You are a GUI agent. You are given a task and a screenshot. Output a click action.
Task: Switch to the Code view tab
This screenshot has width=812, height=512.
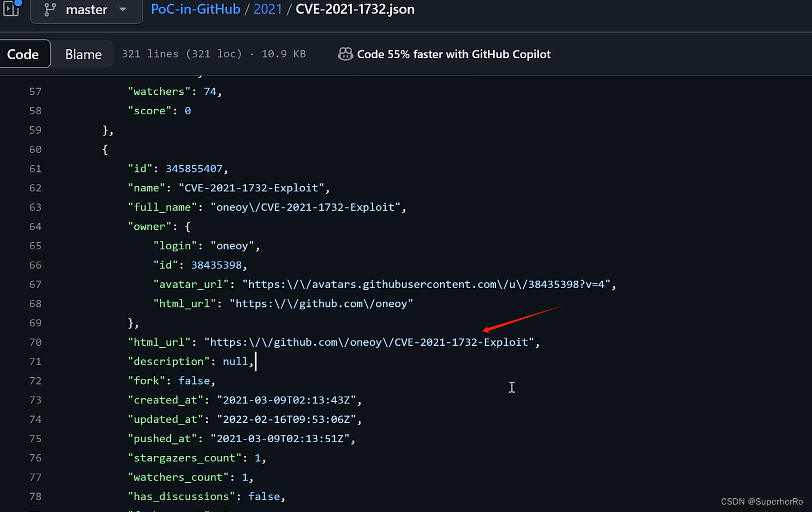coord(23,54)
